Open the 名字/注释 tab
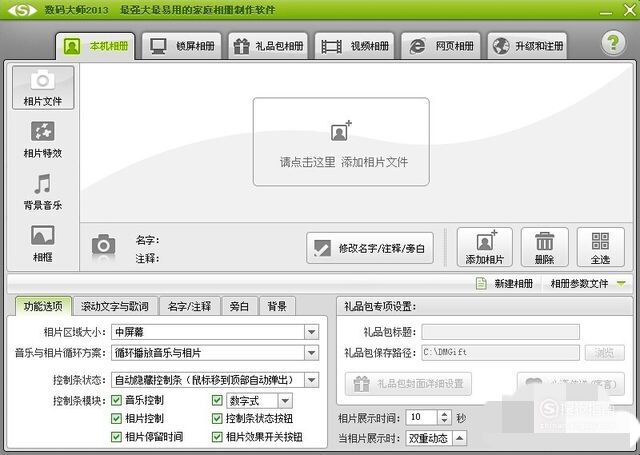This screenshot has width=640, height=455. pyautogui.click(x=189, y=306)
